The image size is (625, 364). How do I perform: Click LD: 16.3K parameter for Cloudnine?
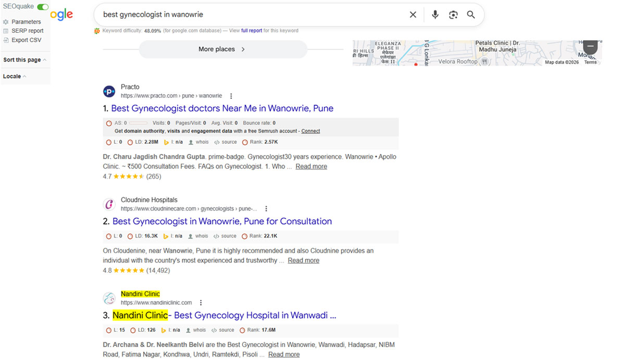(143, 236)
